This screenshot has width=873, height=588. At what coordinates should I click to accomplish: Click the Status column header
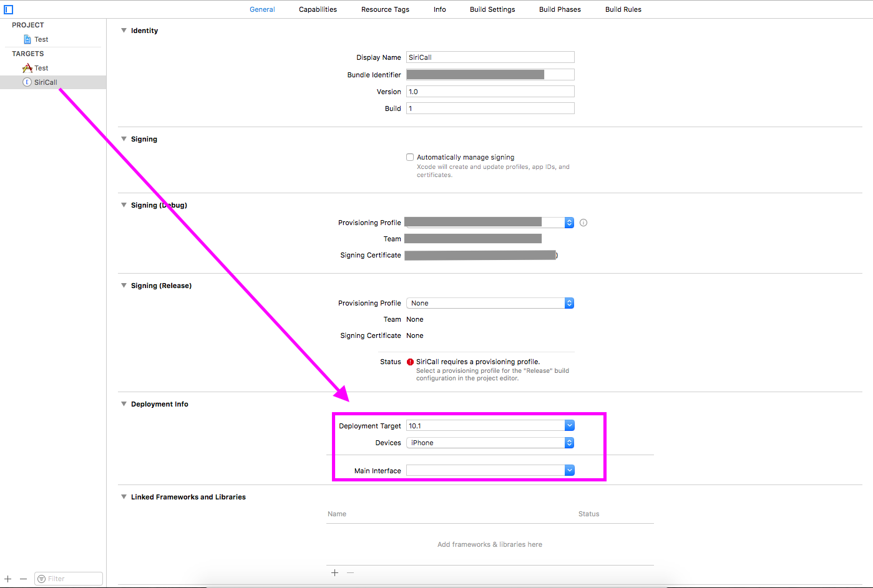(x=588, y=514)
